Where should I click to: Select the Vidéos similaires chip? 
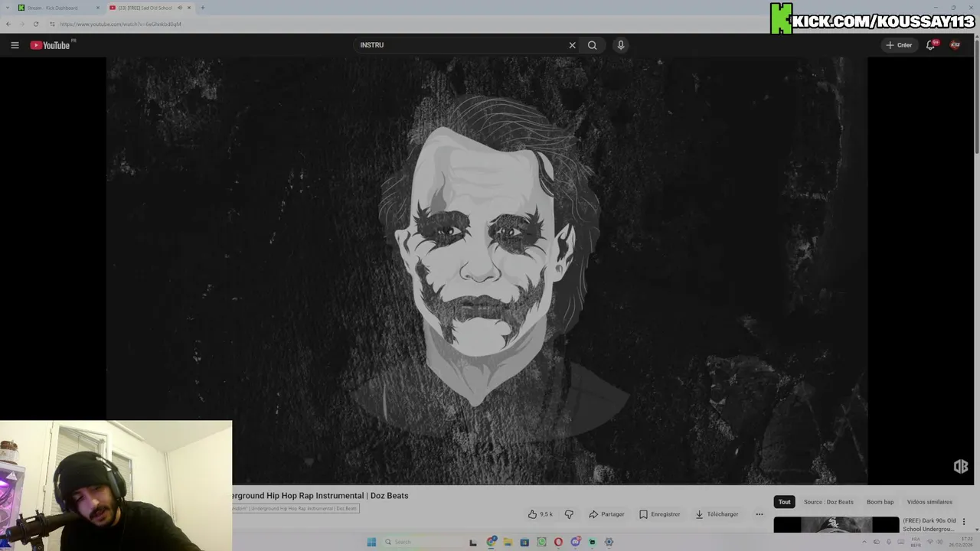(929, 502)
